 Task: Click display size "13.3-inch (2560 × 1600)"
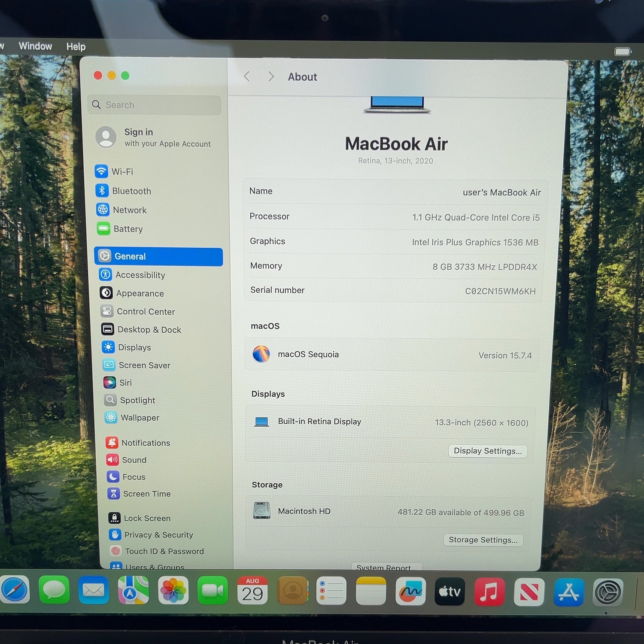[482, 422]
